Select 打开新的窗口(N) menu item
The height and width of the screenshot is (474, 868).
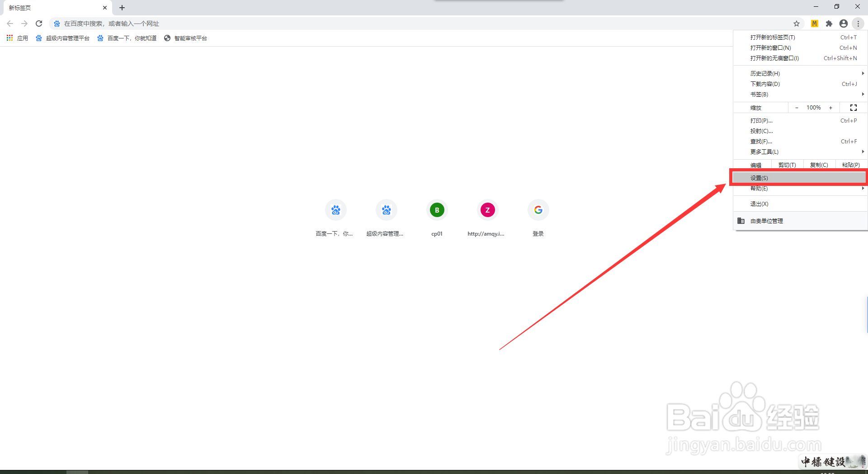pos(800,48)
